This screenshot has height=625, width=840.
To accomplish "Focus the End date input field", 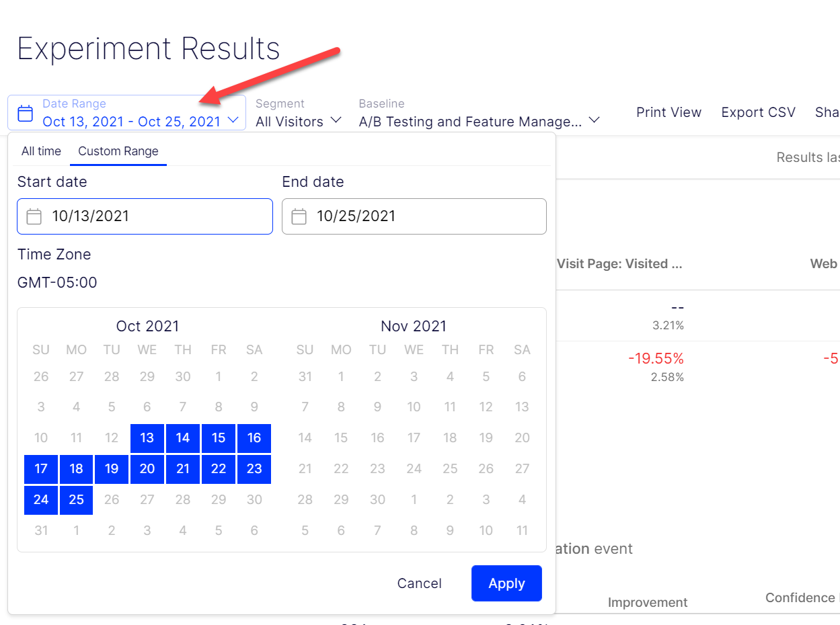I will [424, 216].
